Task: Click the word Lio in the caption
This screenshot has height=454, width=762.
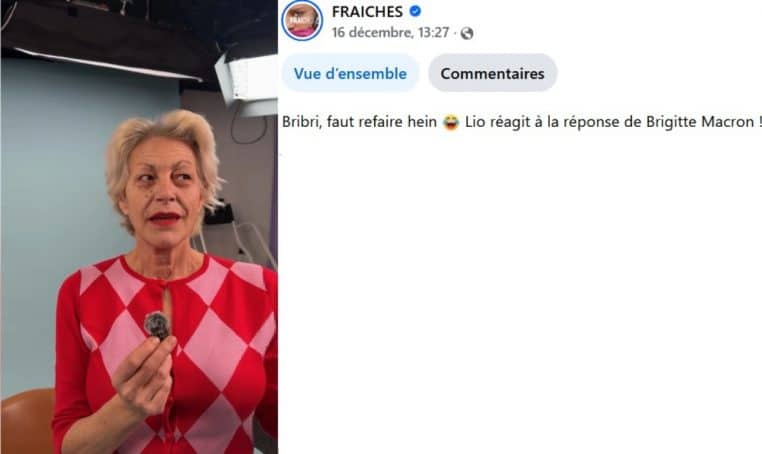Action: click(475, 122)
